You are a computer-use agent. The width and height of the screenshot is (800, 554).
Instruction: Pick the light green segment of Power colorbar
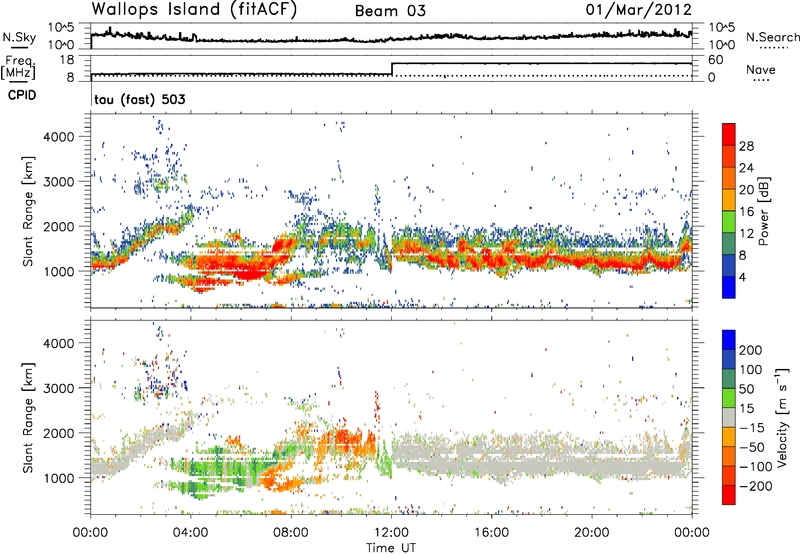(x=729, y=222)
